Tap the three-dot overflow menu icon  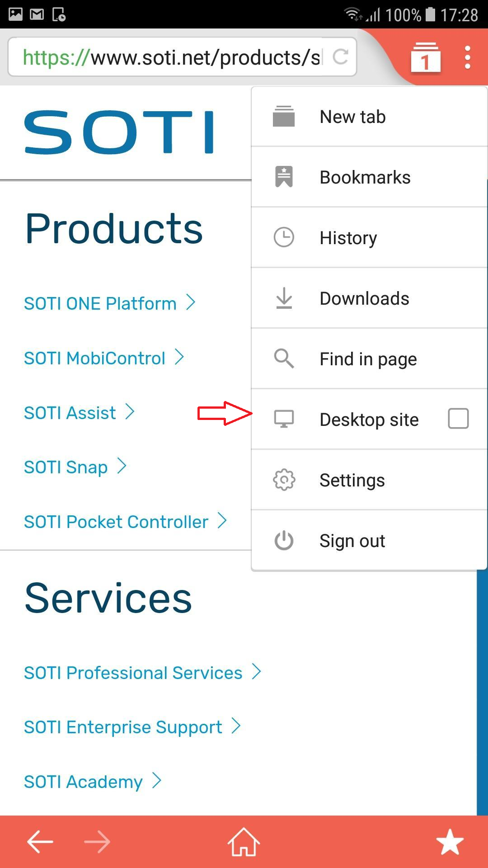pos(468,57)
